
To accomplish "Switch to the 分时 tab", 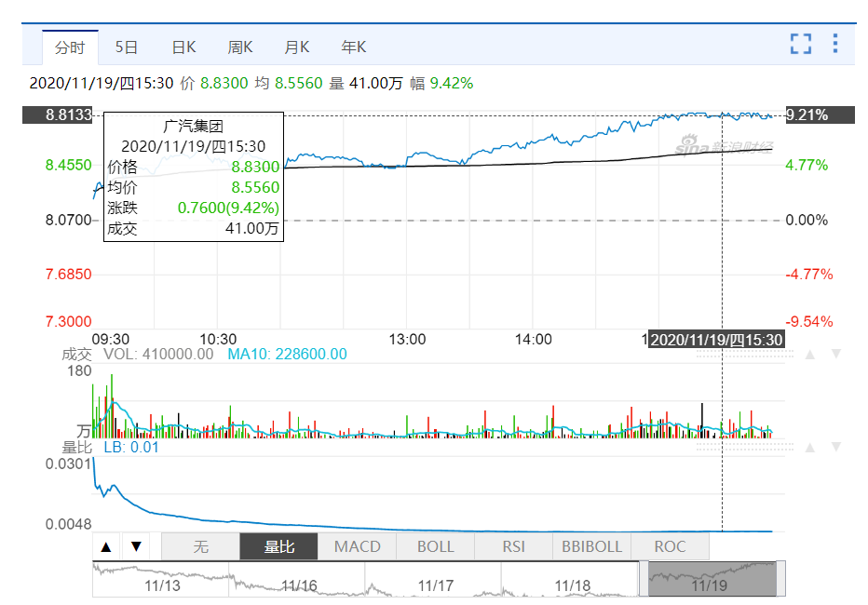I will click(70, 47).
